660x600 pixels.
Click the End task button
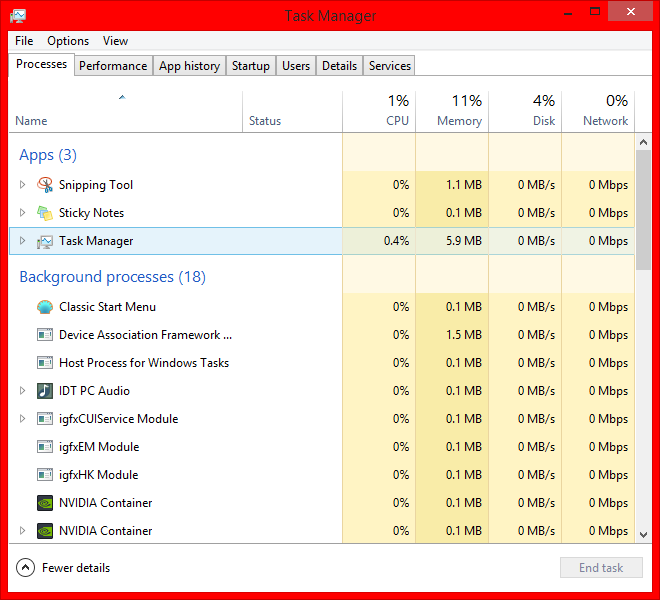tap(601, 568)
